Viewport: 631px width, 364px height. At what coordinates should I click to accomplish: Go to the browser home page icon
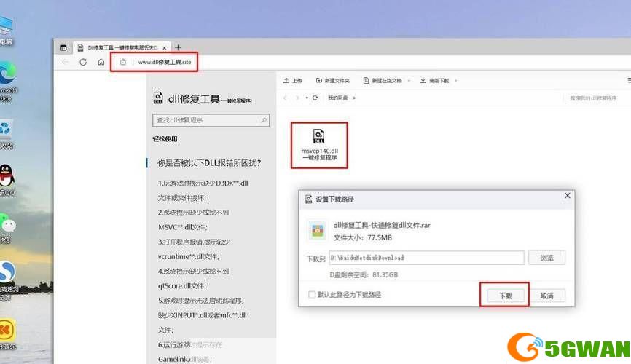[101, 62]
